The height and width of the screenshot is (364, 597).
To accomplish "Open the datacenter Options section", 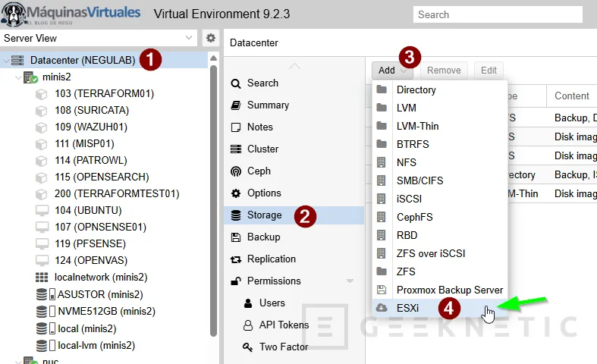I will [264, 193].
